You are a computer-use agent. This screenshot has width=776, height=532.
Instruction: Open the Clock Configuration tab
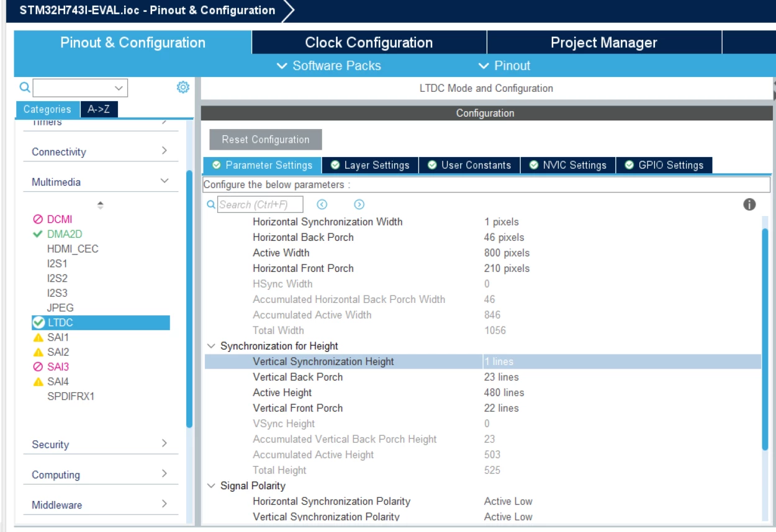[369, 43]
